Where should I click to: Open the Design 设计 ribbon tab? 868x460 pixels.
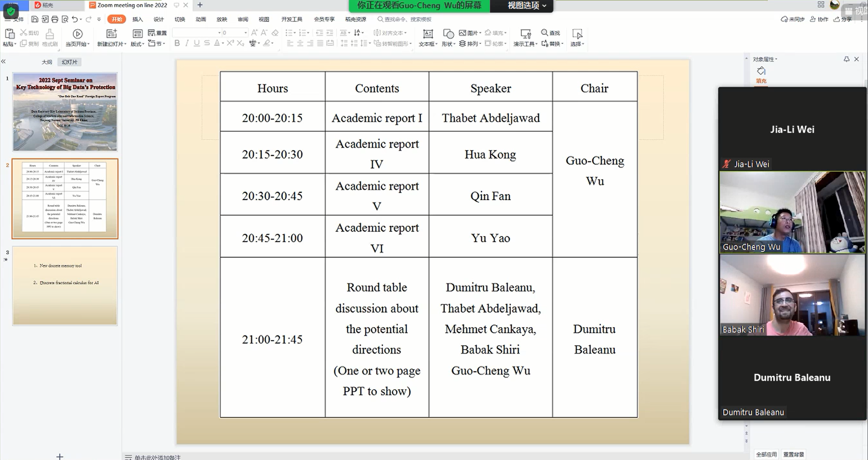pos(159,19)
